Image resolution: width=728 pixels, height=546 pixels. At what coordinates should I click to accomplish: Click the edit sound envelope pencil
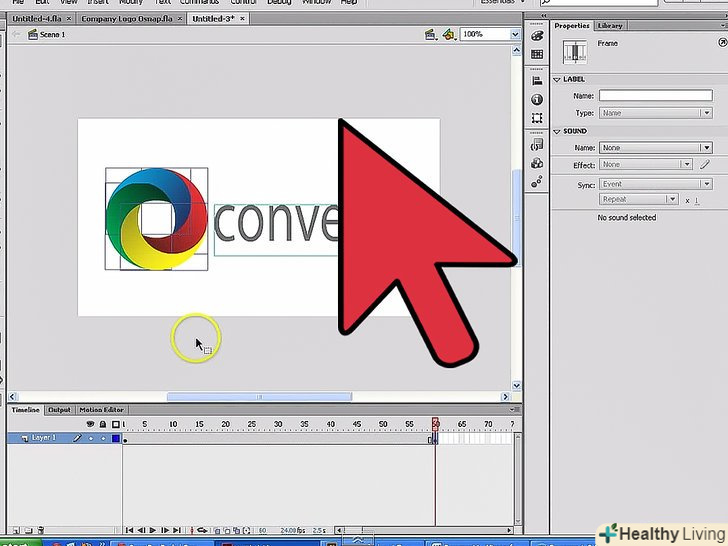705,164
